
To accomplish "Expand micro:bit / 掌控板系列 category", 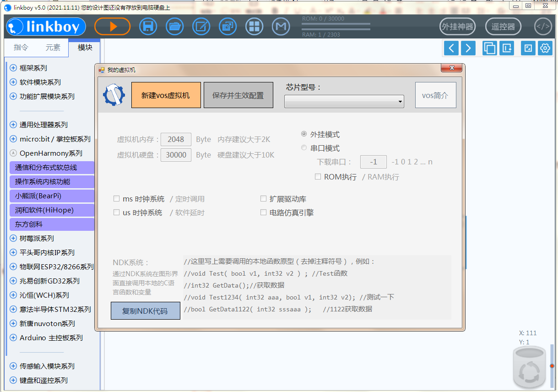I will (x=13, y=139).
